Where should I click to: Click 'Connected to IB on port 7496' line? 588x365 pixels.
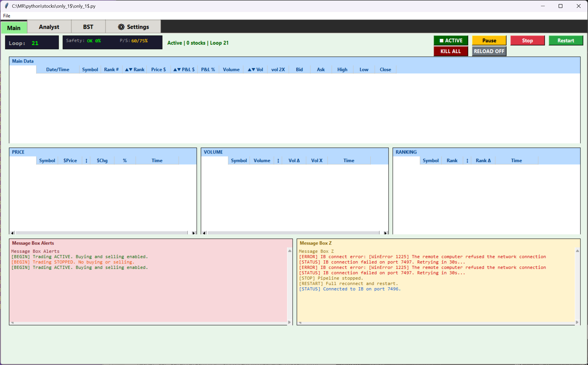[x=350, y=289]
